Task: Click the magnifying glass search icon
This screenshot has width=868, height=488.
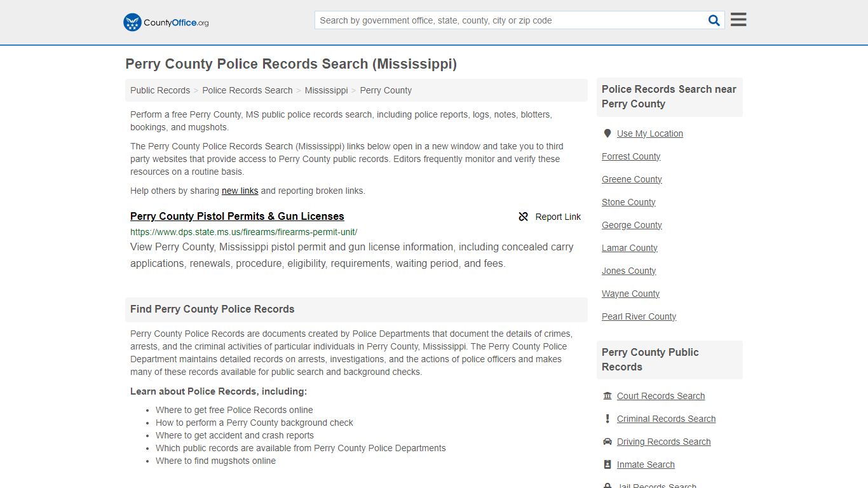Action: coord(714,20)
